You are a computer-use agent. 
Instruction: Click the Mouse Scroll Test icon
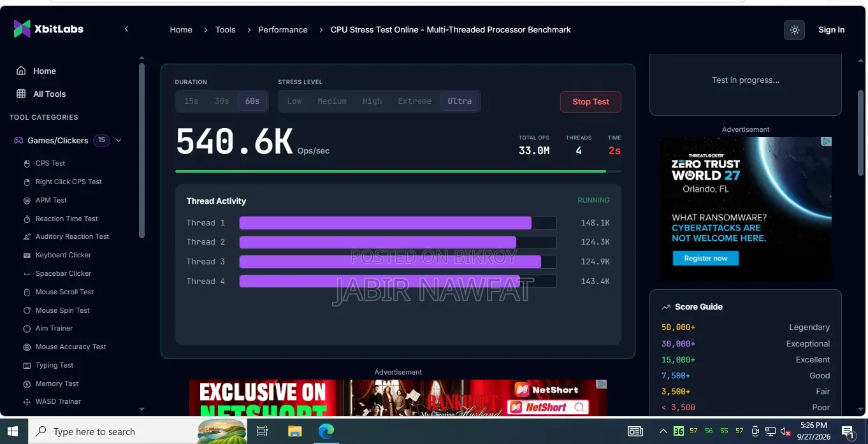(x=27, y=292)
